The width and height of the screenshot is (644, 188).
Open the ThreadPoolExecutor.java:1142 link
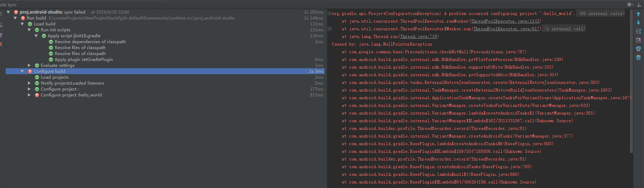pyautogui.click(x=506, y=21)
